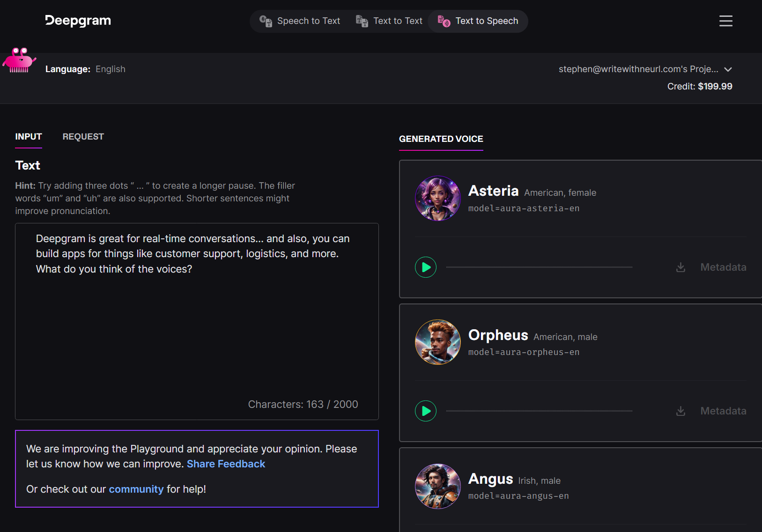
Task: Click Angus's avatar image
Action: (x=438, y=486)
